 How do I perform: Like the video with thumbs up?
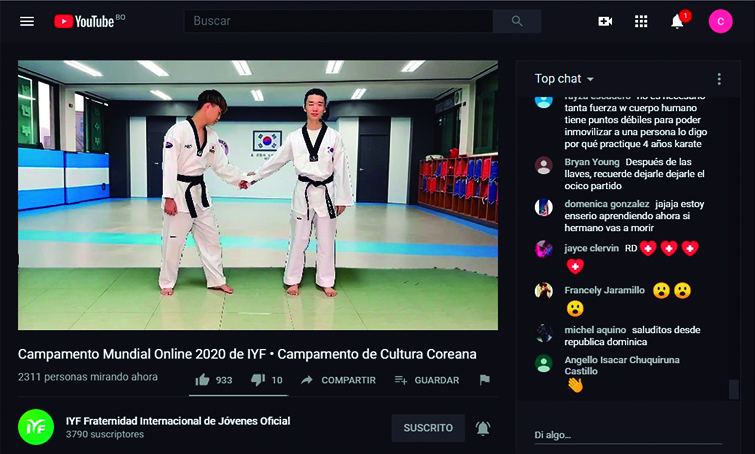[214, 380]
